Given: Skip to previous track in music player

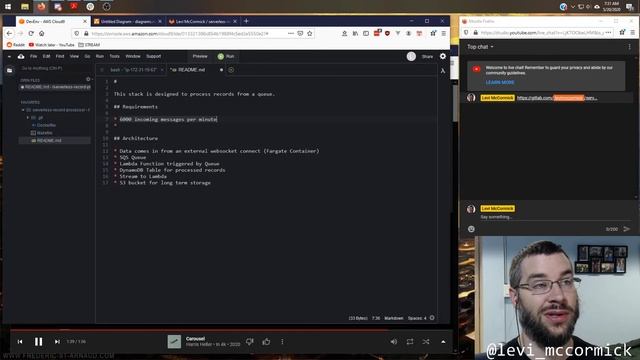Looking at the screenshot, I should click(20, 342).
